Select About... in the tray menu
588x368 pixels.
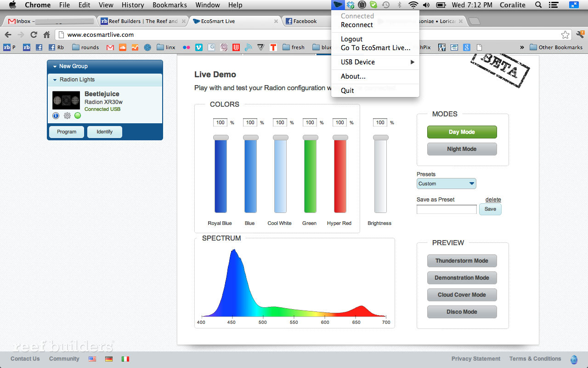pos(375,76)
